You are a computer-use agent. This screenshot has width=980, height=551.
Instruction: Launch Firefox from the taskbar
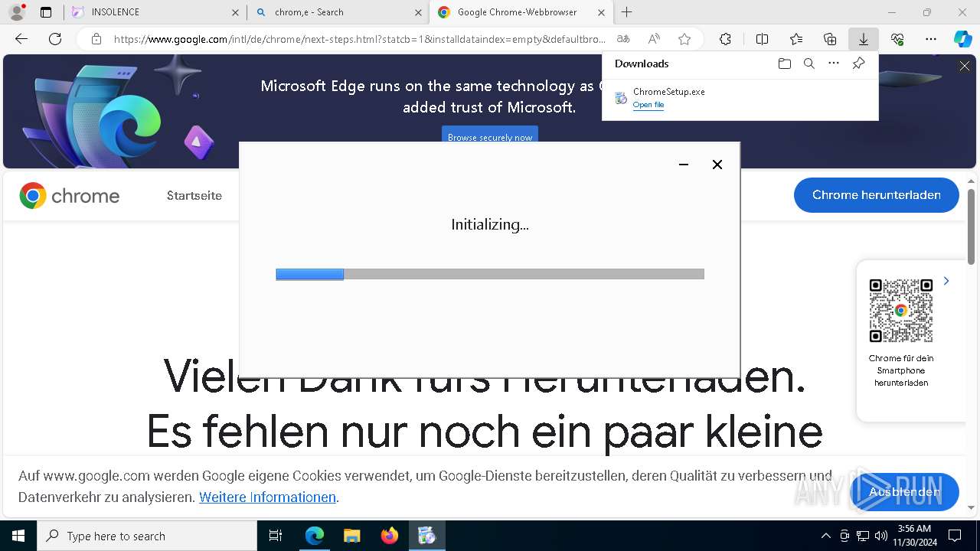click(x=389, y=536)
